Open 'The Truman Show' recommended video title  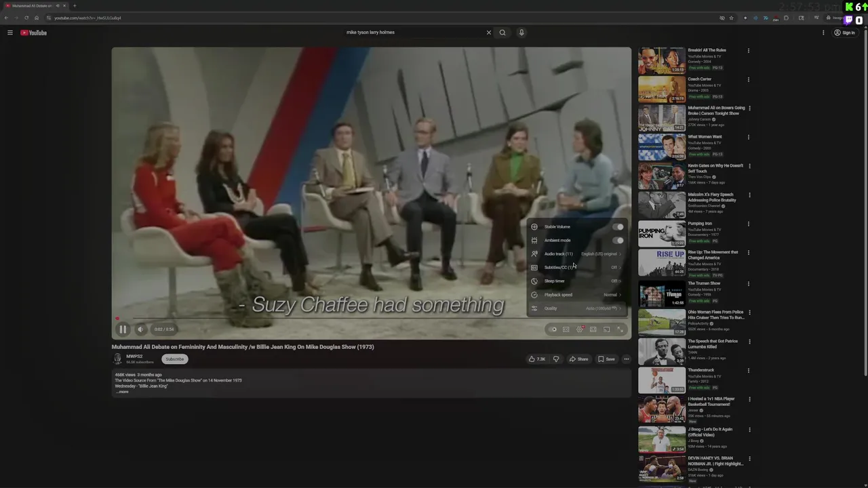(705, 283)
